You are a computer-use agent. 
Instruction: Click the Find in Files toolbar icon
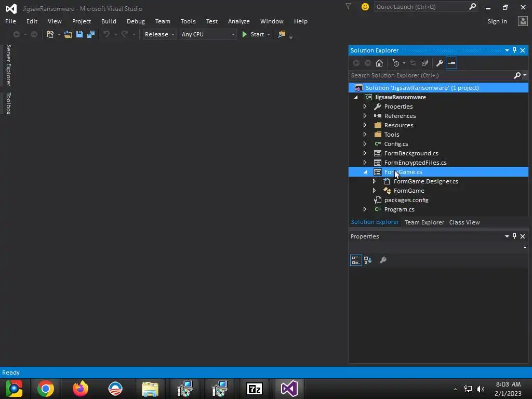click(282, 34)
